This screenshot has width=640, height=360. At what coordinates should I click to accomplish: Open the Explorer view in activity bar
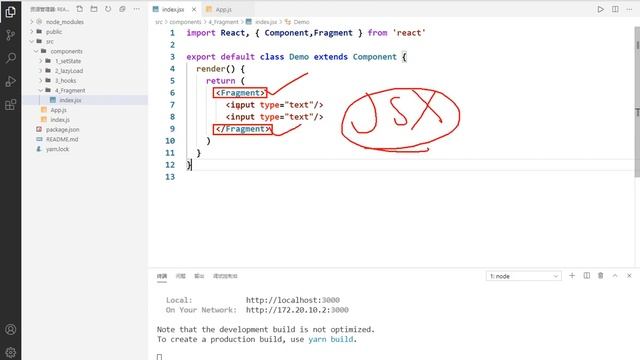pyautogui.click(x=11, y=11)
